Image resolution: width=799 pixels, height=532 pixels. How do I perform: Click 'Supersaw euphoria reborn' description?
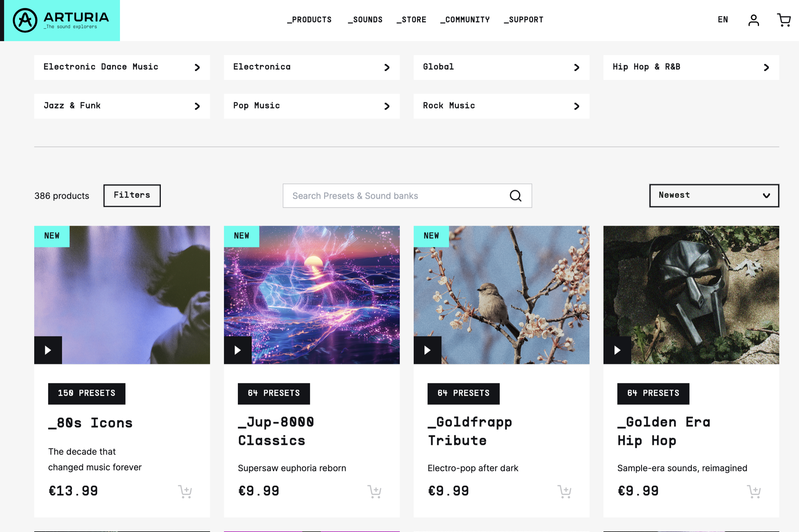click(292, 468)
